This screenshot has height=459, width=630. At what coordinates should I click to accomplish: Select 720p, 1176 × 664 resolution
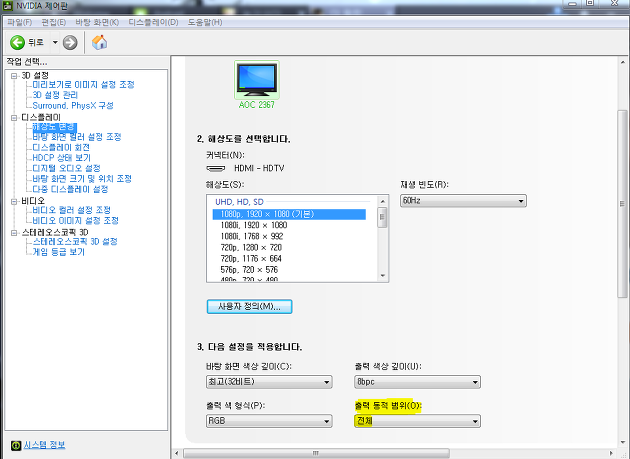click(x=251, y=259)
